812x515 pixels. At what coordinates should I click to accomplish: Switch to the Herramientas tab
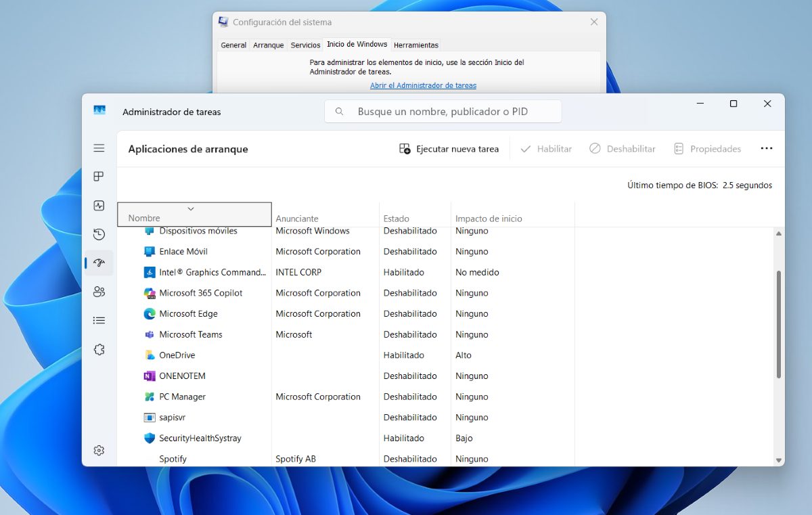point(415,45)
